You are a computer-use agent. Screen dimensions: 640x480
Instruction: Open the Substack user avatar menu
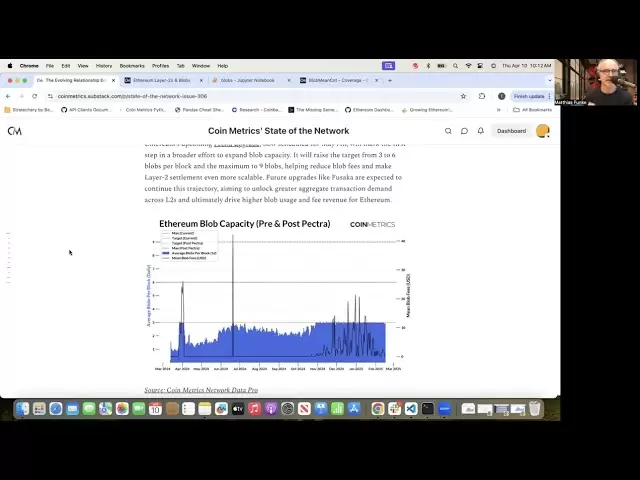point(542,131)
